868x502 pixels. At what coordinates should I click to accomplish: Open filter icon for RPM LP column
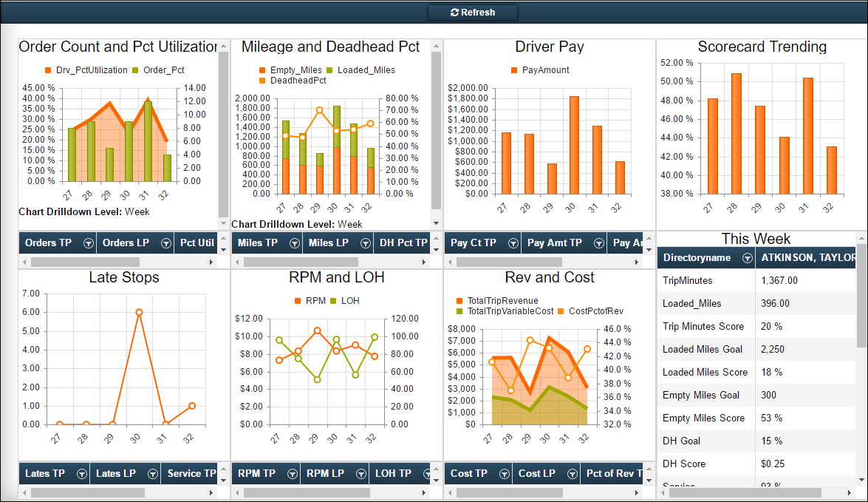(361, 474)
